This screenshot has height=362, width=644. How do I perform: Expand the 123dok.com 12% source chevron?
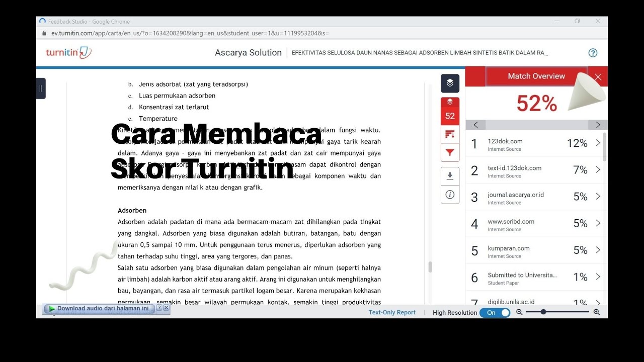(x=598, y=143)
